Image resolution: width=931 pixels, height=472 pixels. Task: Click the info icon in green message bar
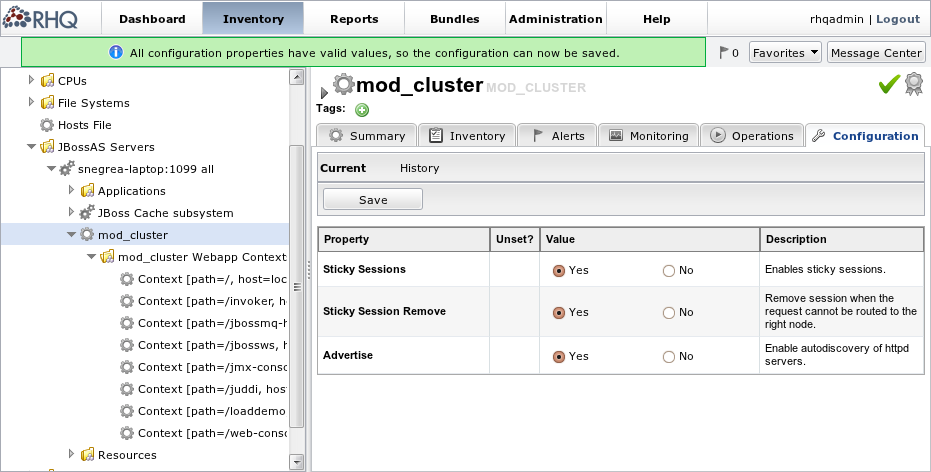point(116,52)
